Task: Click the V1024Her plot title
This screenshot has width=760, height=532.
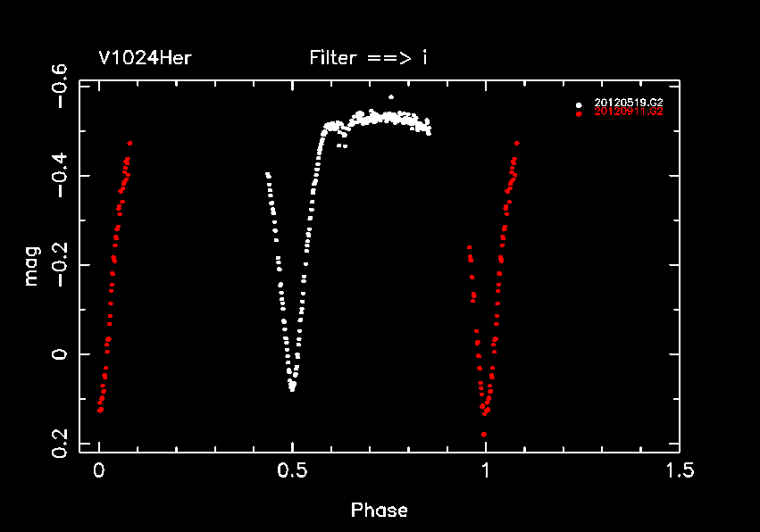Action: pyautogui.click(x=145, y=59)
